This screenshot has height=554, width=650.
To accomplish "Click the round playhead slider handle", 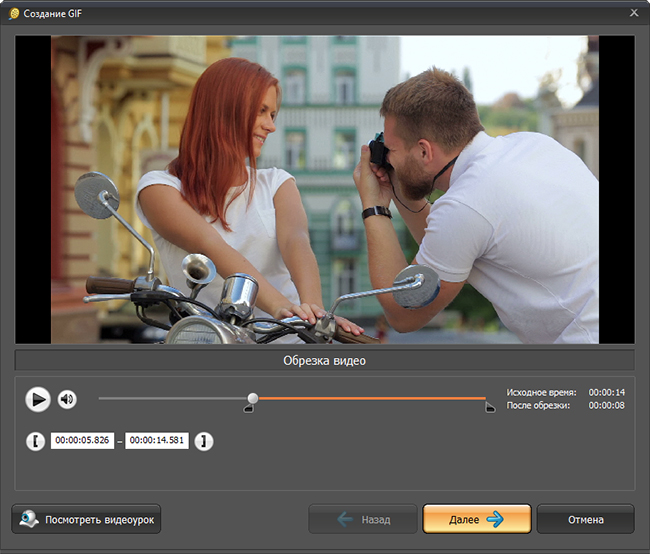I will point(253,398).
